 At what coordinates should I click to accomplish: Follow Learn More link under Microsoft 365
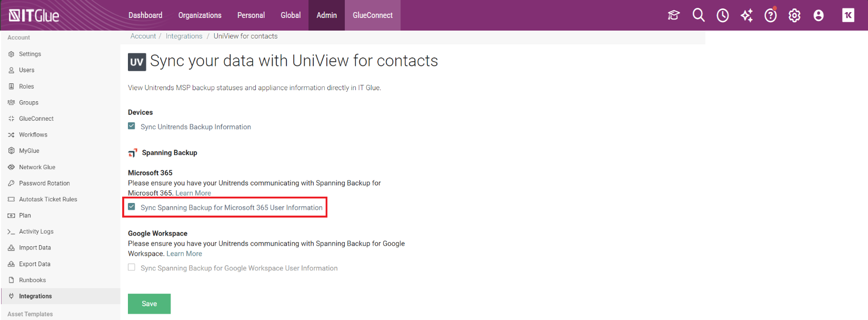[193, 193]
